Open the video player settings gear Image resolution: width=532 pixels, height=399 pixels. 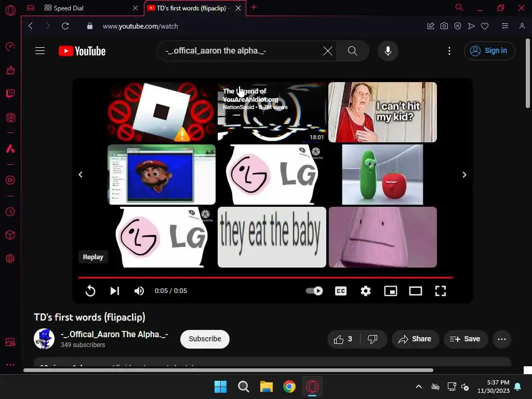click(x=365, y=291)
